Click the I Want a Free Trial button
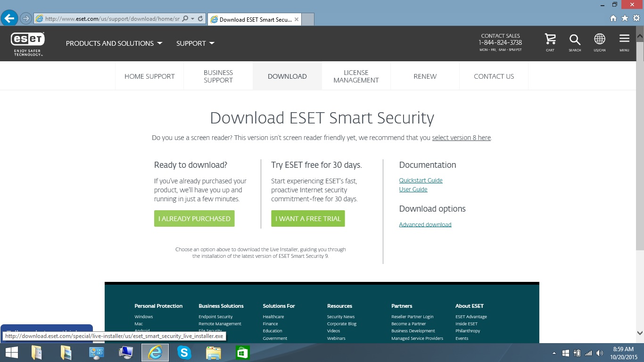This screenshot has width=644, height=362. (308, 219)
